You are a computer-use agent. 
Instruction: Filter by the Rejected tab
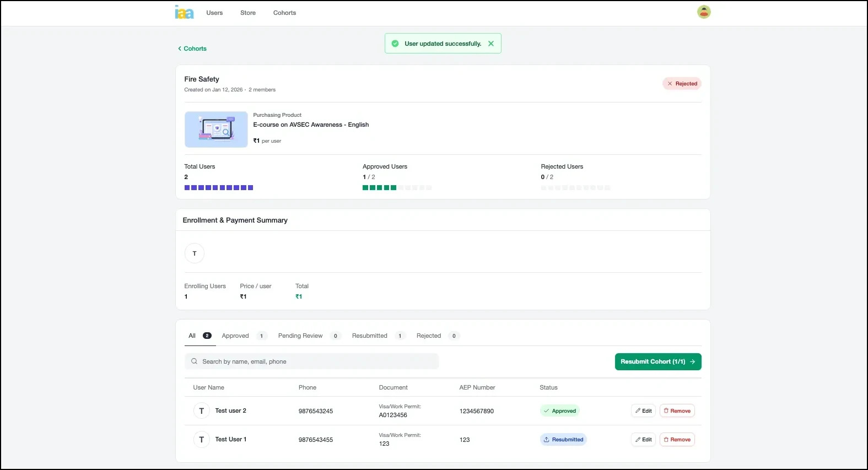429,336
